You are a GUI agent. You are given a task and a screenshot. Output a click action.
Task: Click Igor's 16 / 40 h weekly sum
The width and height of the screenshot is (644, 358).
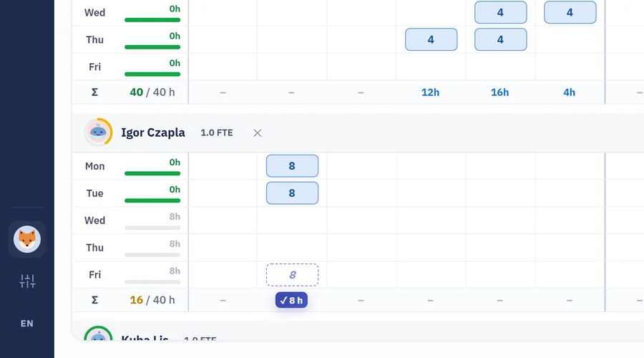click(152, 300)
